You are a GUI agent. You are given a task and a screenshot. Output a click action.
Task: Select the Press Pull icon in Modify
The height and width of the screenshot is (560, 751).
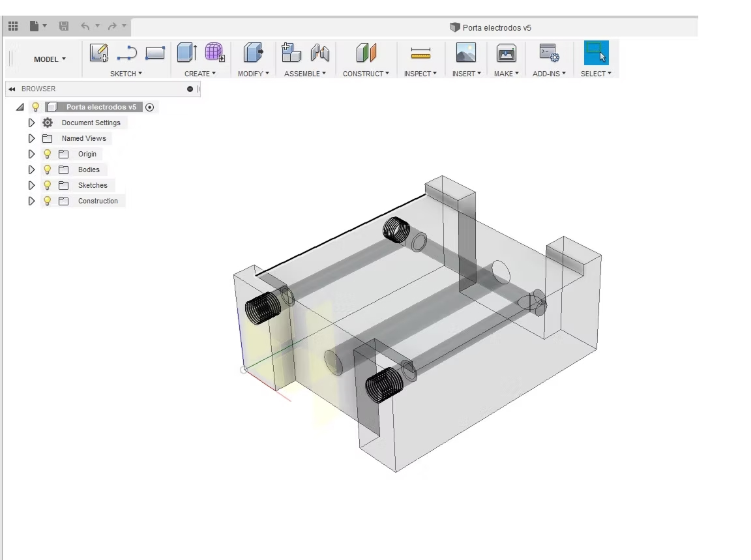pos(252,53)
